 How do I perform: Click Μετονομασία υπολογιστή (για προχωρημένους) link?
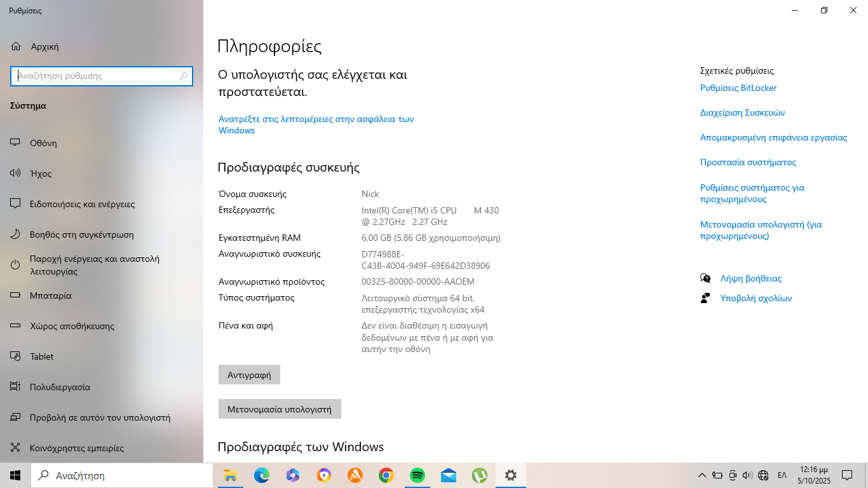pos(761,230)
